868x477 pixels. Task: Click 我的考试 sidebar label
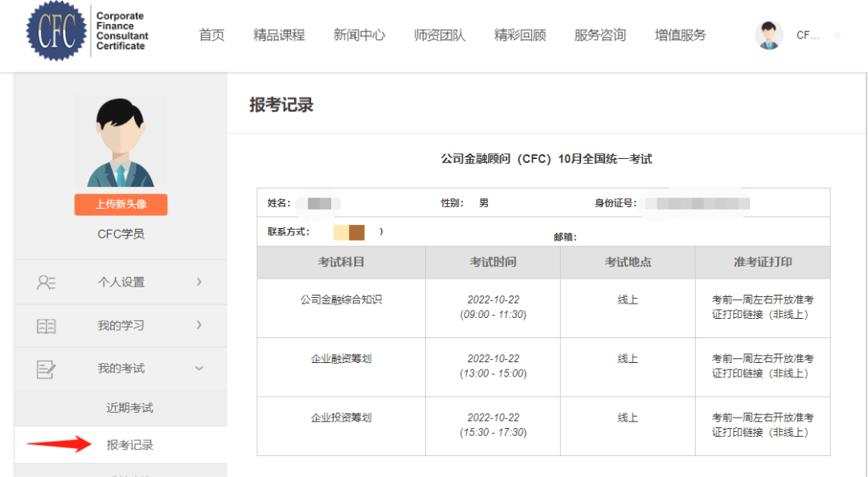[121, 369]
